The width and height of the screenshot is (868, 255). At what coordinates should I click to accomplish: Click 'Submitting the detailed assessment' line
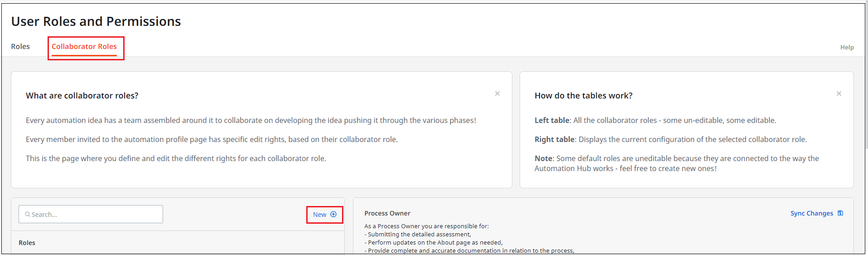(x=418, y=235)
